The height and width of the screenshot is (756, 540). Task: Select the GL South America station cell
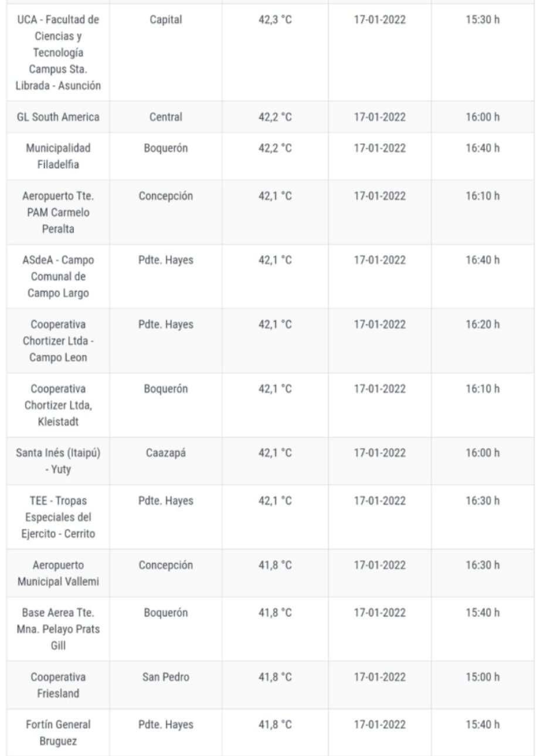(58, 117)
